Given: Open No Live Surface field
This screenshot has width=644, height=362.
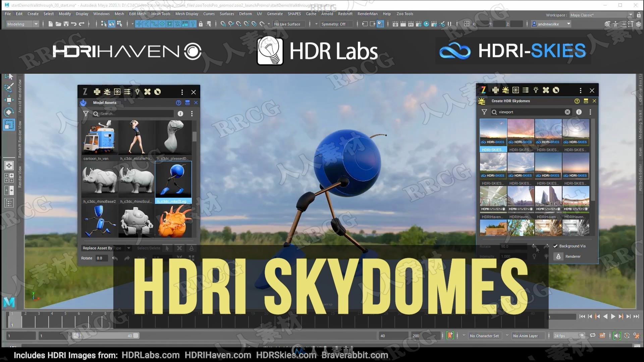Looking at the screenshot, I should [289, 24].
